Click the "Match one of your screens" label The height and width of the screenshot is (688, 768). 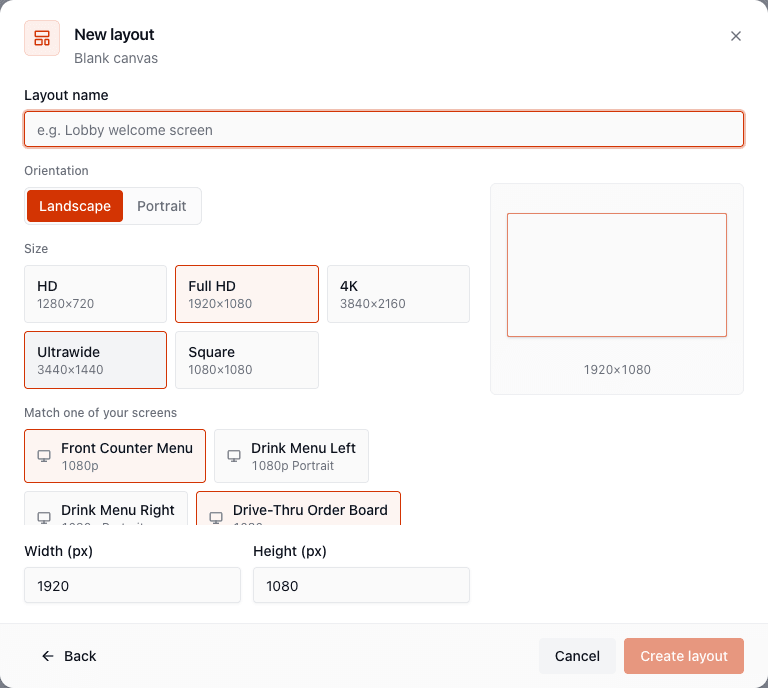tap(100, 413)
